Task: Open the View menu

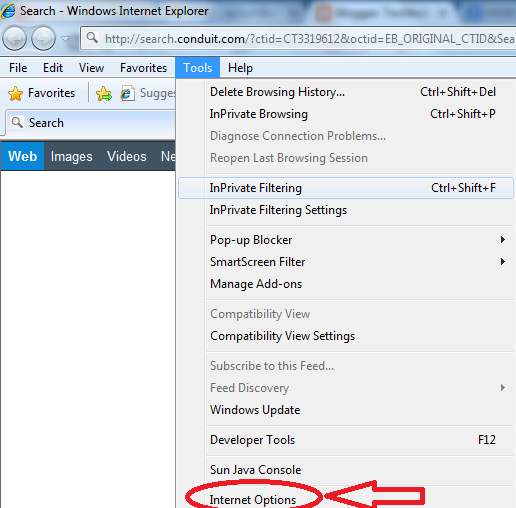Action: pos(91,68)
